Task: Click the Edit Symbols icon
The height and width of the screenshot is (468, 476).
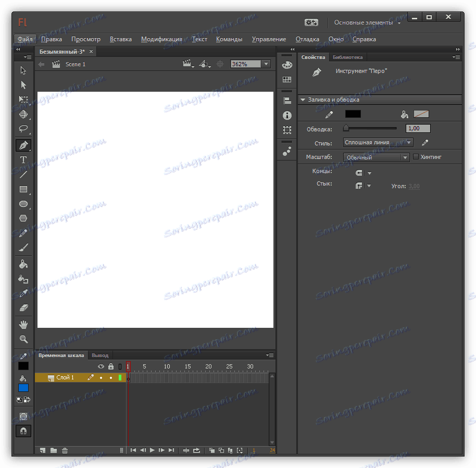Action: [x=204, y=64]
